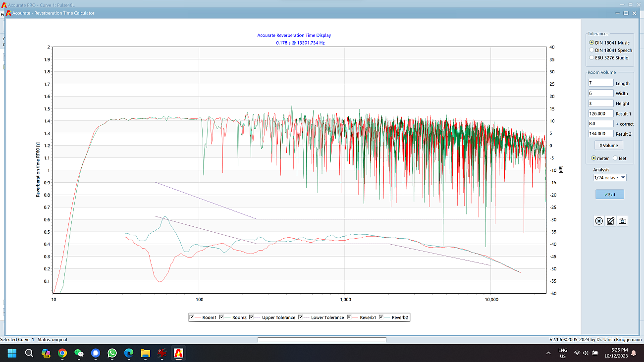The height and width of the screenshot is (362, 644).
Task: Select EBU 3276 Studio tolerance
Action: click(591, 57)
